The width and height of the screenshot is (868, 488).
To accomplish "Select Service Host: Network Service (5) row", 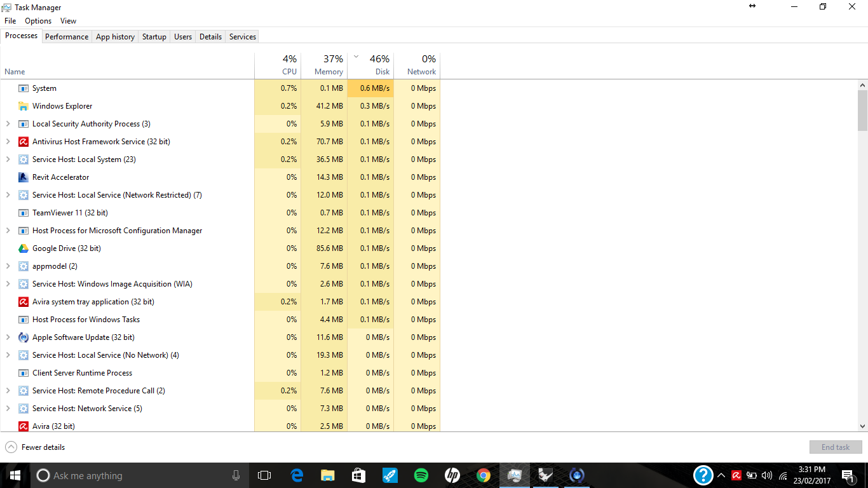I will coord(220,409).
